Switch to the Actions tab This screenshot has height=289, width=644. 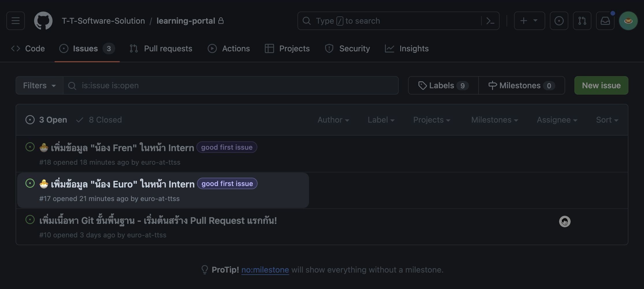tap(229, 48)
